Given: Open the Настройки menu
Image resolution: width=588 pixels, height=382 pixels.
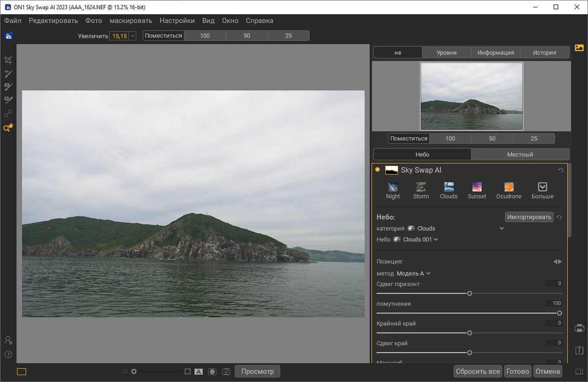Looking at the screenshot, I should [177, 21].
